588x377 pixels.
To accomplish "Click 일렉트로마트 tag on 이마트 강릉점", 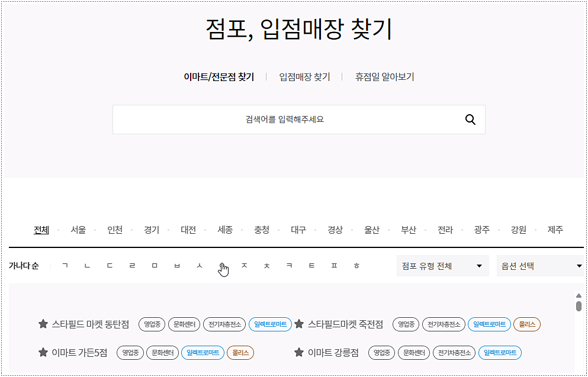I will [500, 353].
